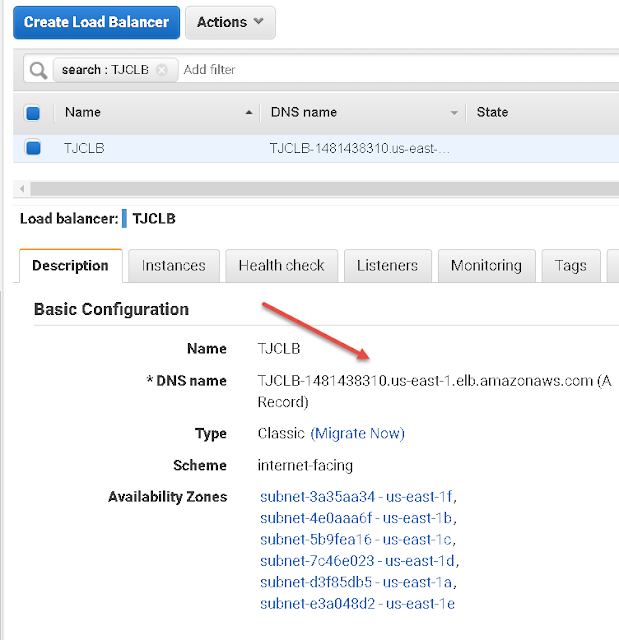Switch to the Listeners tab
The height and width of the screenshot is (640, 619).
click(x=388, y=266)
